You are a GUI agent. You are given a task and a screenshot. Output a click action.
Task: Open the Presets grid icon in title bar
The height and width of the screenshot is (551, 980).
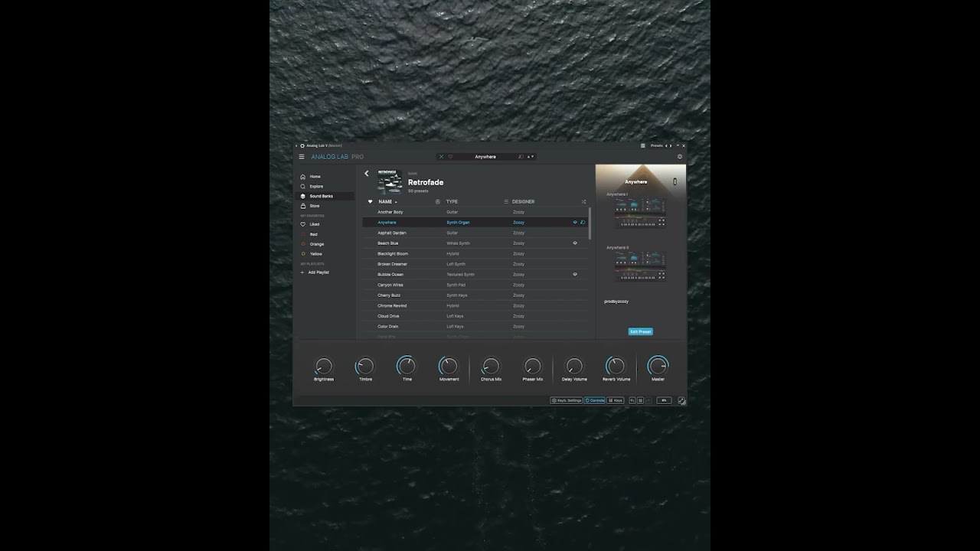coord(643,145)
